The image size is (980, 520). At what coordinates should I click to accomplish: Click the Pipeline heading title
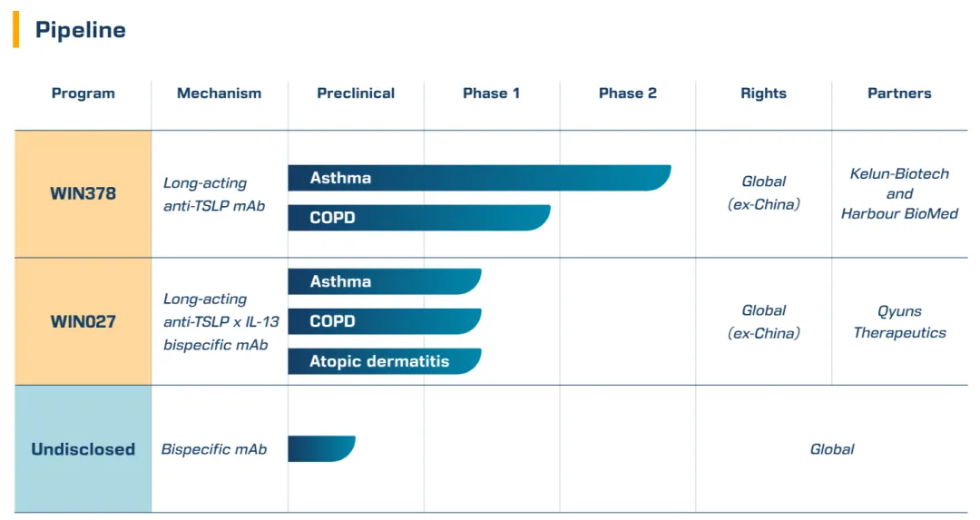click(x=80, y=30)
